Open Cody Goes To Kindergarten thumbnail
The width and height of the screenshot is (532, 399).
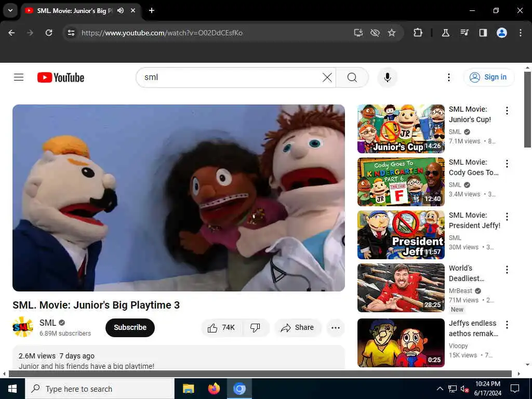[401, 182]
